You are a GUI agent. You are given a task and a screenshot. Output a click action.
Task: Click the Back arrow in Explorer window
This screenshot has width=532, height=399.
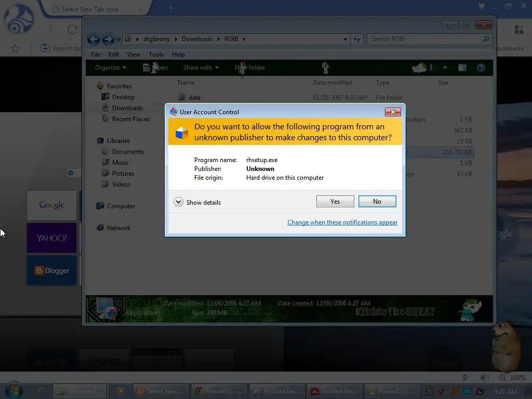pos(94,39)
